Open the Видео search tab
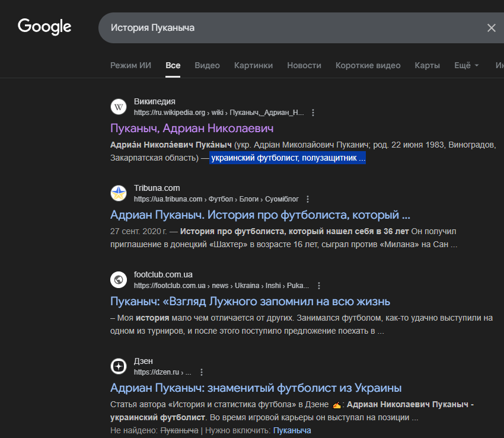 pyautogui.click(x=207, y=65)
